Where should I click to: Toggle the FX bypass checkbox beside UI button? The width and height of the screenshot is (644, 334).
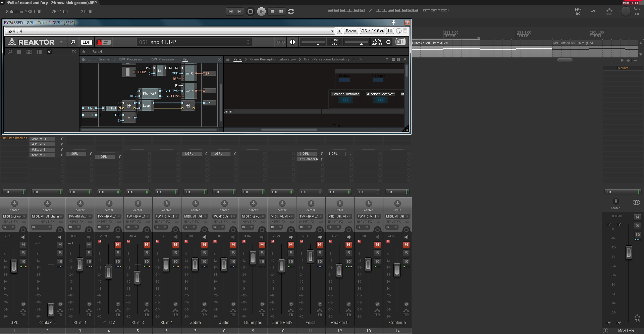(405, 31)
